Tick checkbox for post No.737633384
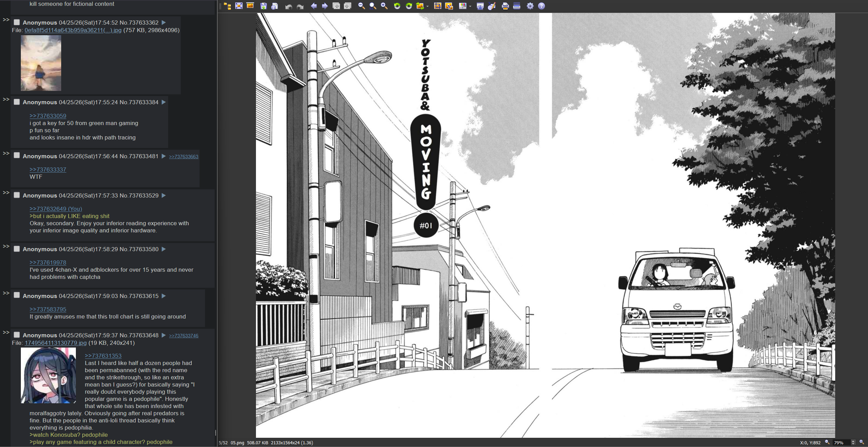 (17, 102)
